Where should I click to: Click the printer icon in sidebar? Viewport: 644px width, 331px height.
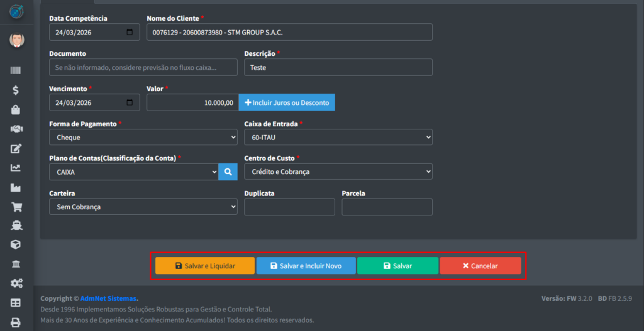coord(16,322)
